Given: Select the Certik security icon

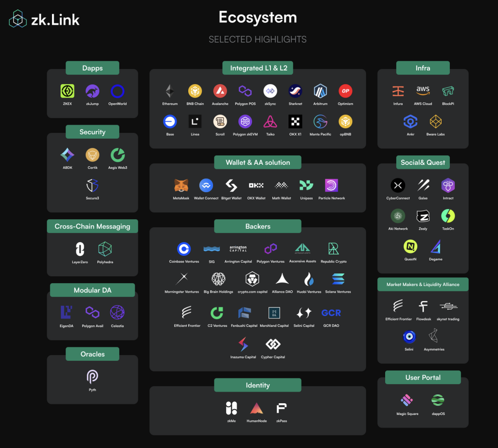Looking at the screenshot, I should (x=92, y=155).
